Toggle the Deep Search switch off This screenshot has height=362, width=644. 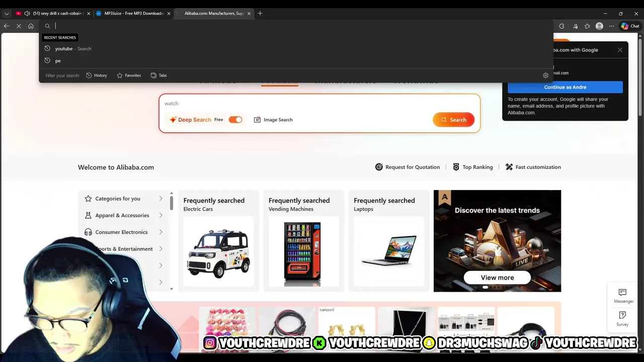(235, 120)
